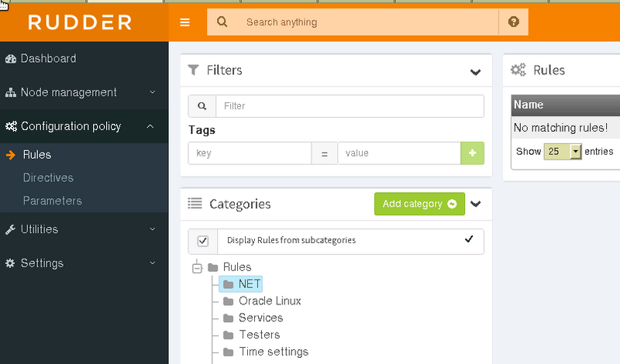This screenshot has height=364, width=620.
Task: Open the help question mark icon
Action: [x=513, y=22]
